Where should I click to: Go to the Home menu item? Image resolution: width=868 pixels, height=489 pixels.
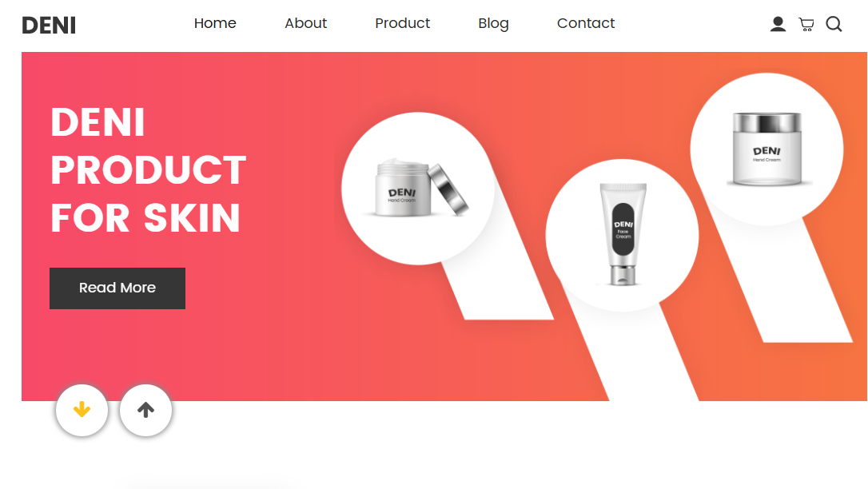click(215, 23)
